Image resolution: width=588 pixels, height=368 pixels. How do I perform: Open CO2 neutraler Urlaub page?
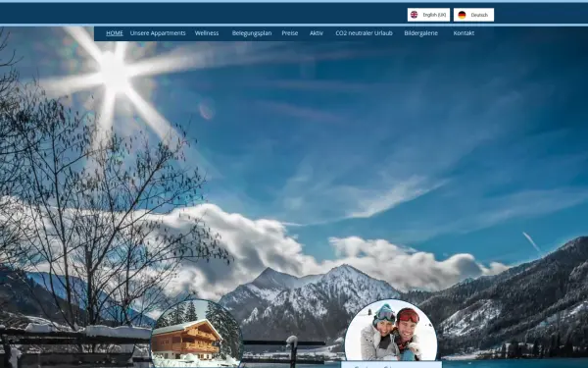(x=365, y=33)
